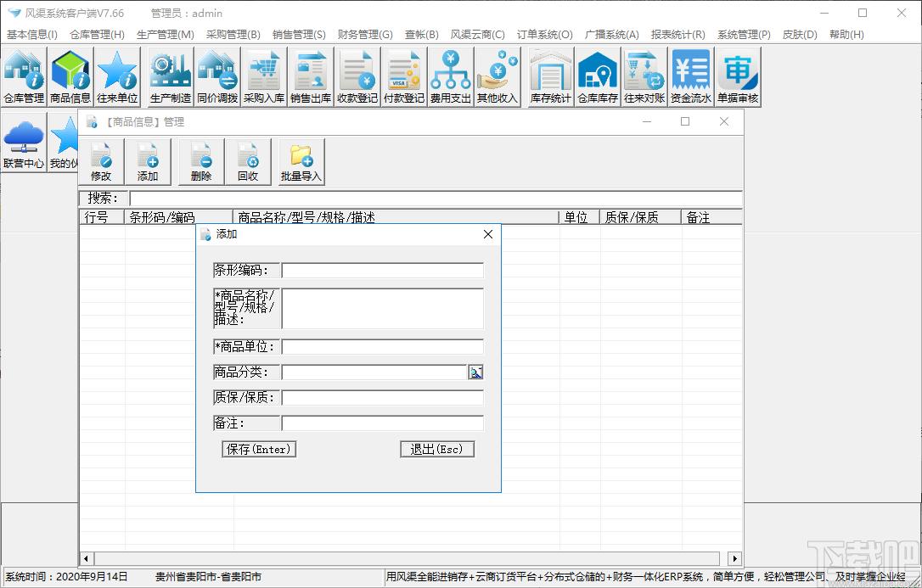Click 贵州省贵阳市-省贵阳市 in status bar
This screenshot has height=588, width=922.
[x=208, y=577]
